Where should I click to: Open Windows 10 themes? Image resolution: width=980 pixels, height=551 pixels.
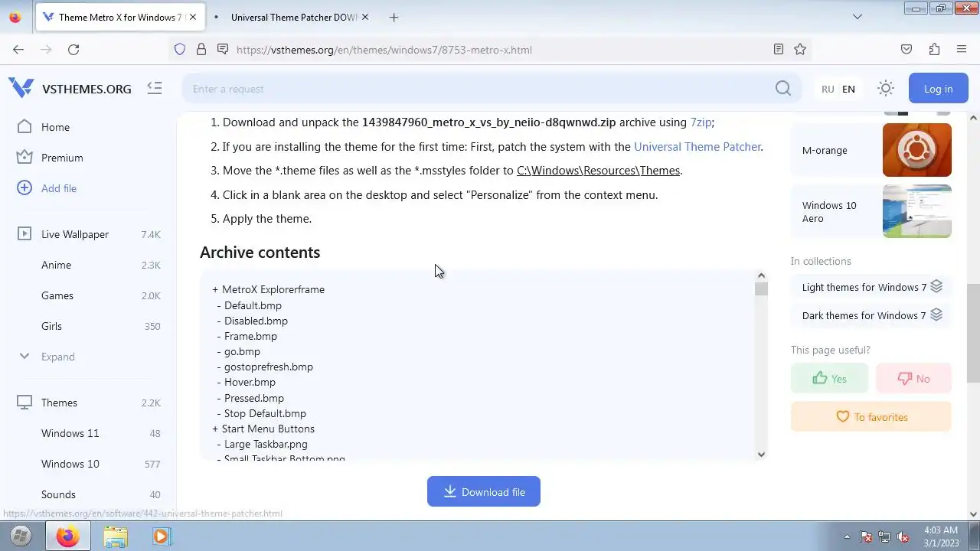tap(70, 464)
